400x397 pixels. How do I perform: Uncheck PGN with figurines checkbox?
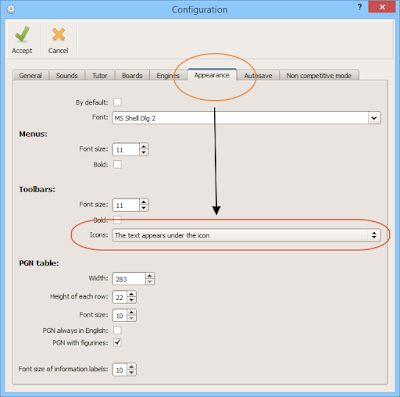coord(117,342)
